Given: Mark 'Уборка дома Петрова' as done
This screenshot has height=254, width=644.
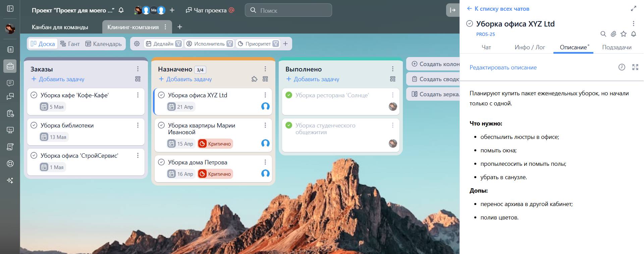Looking at the screenshot, I should point(161,162).
